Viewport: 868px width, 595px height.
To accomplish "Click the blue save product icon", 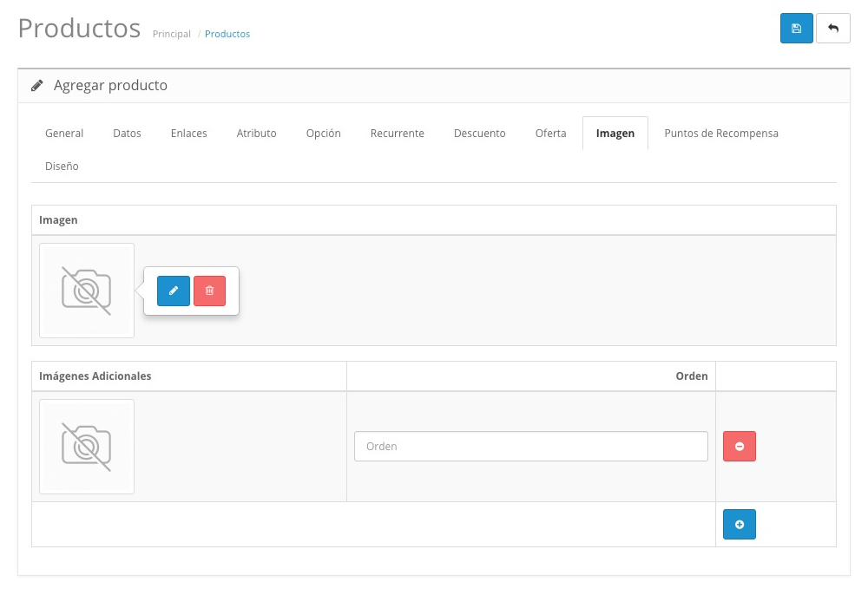I will [796, 29].
